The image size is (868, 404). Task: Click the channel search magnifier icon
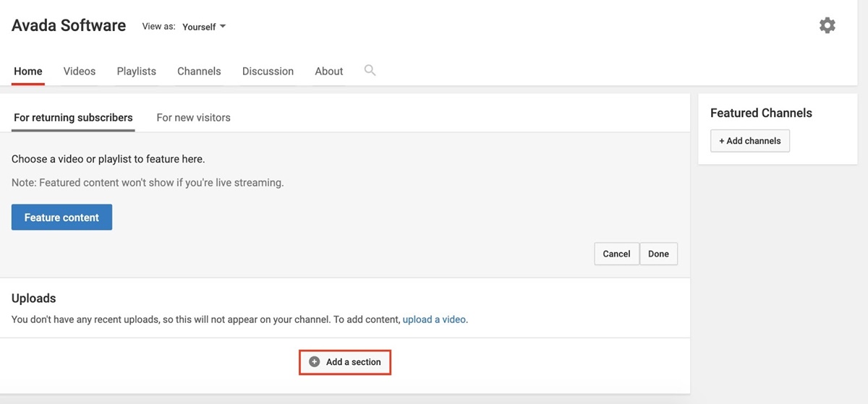370,70
